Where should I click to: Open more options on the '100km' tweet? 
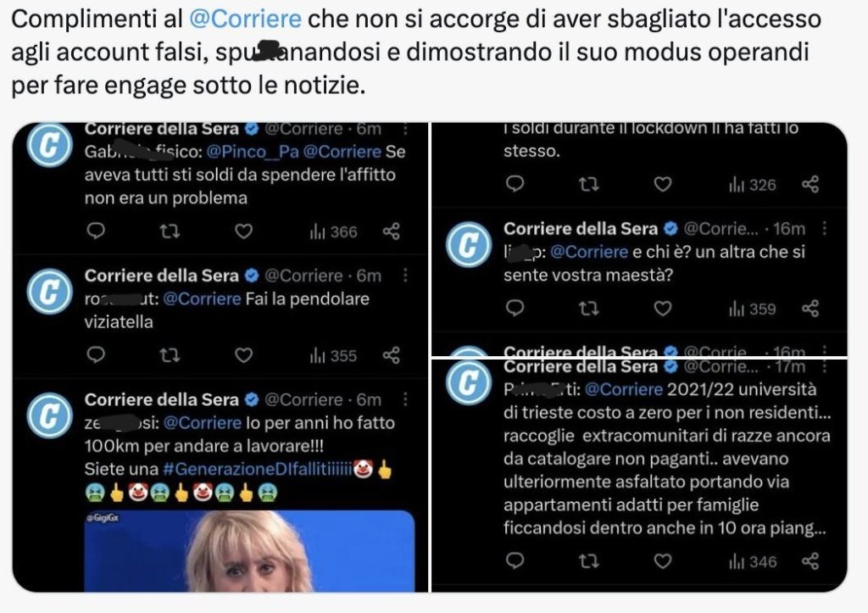(405, 399)
